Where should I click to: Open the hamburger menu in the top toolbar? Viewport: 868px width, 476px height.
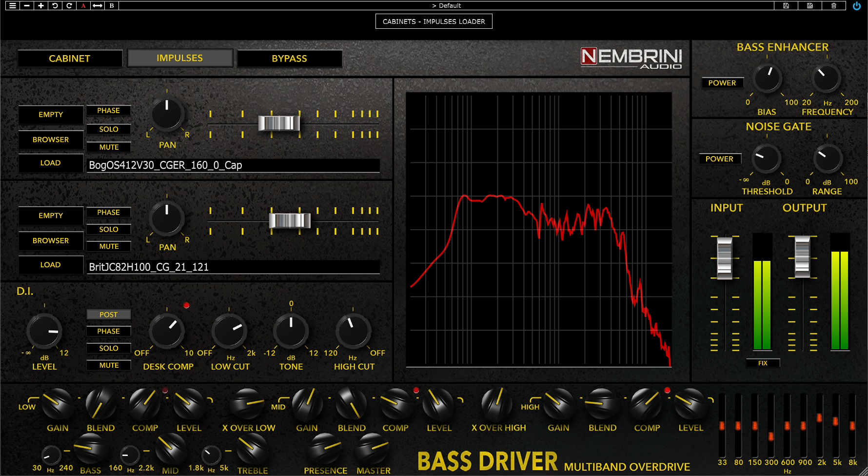pos(13,6)
